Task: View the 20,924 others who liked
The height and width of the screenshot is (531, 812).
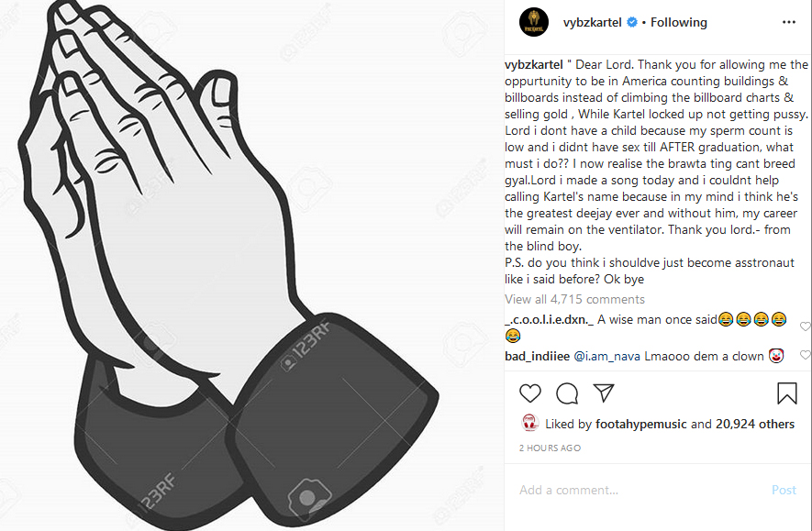Action: [754, 424]
